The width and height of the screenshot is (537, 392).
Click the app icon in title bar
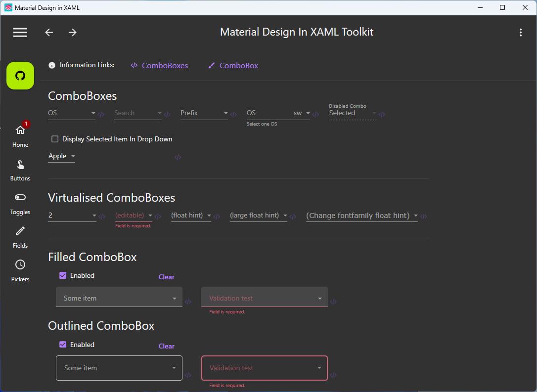[x=8, y=7]
